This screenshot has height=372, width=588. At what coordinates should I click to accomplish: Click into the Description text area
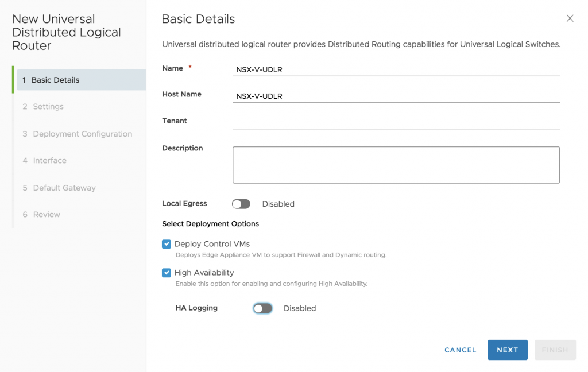[x=396, y=165]
